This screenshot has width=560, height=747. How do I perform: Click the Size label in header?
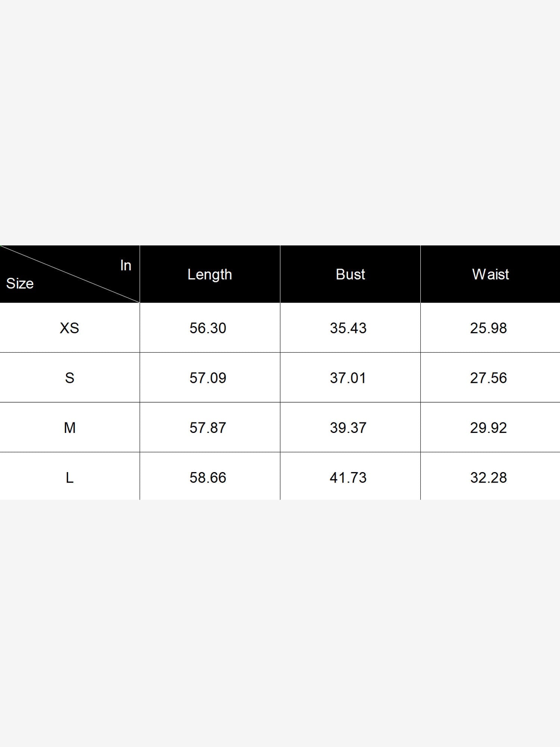[x=20, y=284]
